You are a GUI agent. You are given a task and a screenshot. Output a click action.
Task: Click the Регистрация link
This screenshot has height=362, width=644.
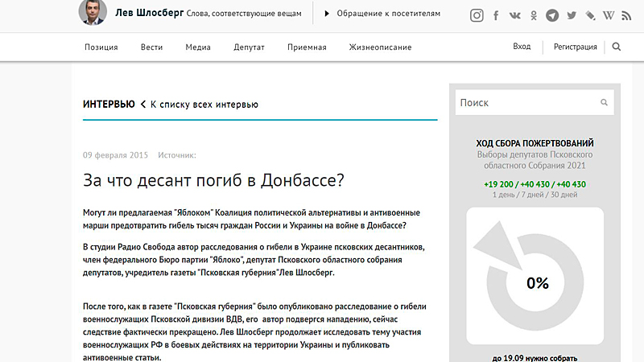(575, 47)
